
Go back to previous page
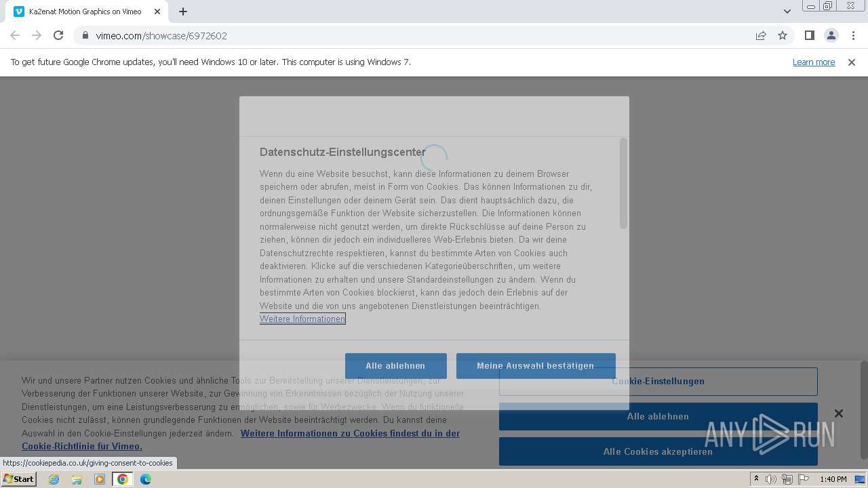click(x=15, y=35)
